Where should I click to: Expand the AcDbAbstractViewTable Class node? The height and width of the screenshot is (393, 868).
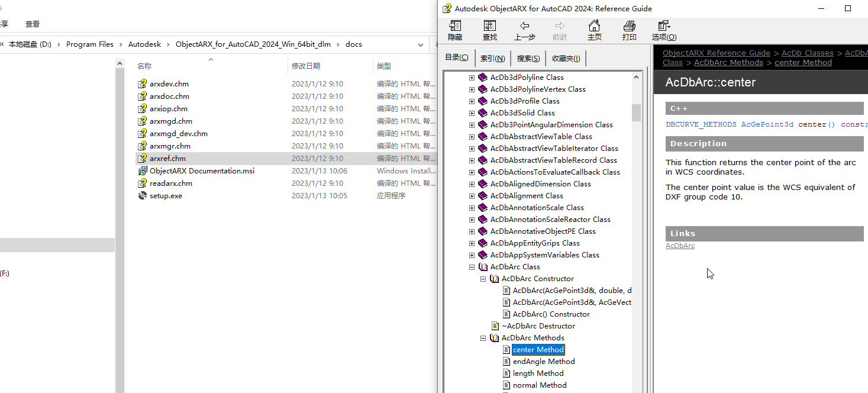click(x=472, y=137)
